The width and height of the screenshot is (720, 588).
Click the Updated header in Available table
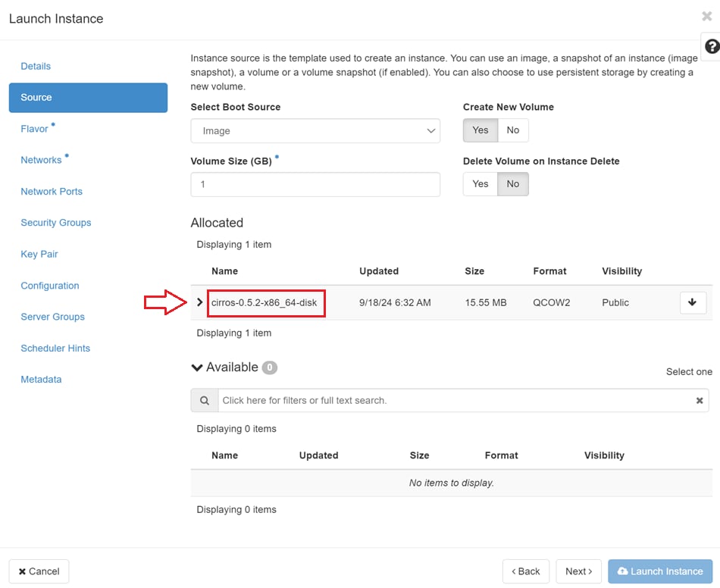coord(318,455)
